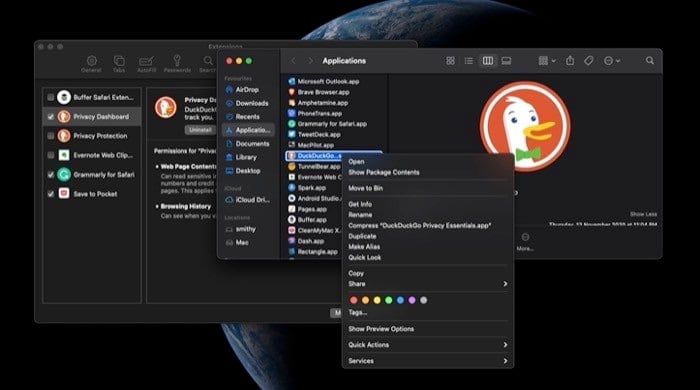Switch Finder to icon view
Image resolution: width=700 pixels, height=390 pixels.
(x=450, y=61)
